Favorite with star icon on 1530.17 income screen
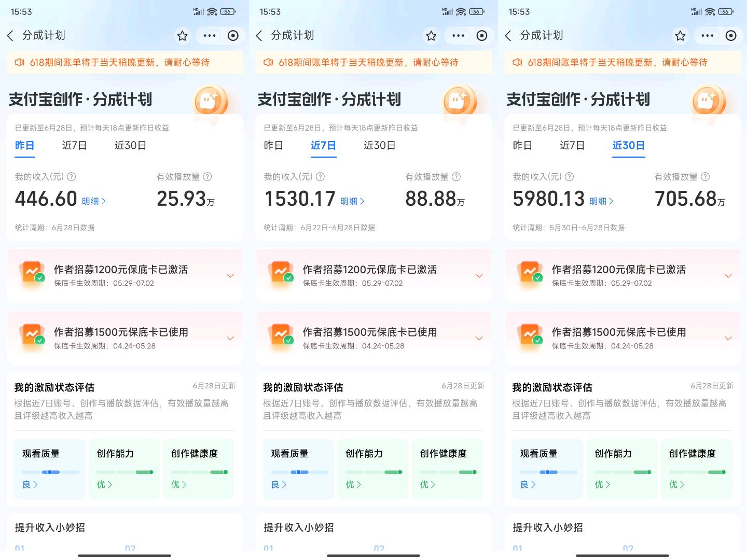Viewport: 747px width, 560px height. (x=431, y=36)
